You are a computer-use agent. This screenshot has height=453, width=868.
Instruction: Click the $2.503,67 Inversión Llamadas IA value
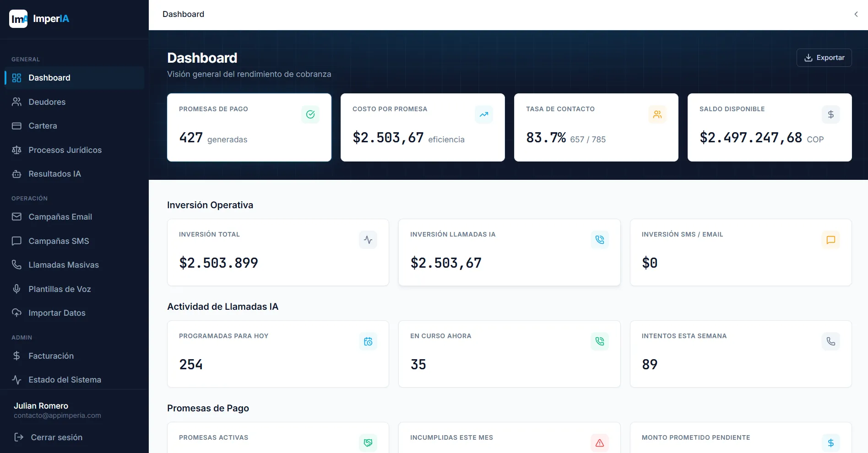446,263
